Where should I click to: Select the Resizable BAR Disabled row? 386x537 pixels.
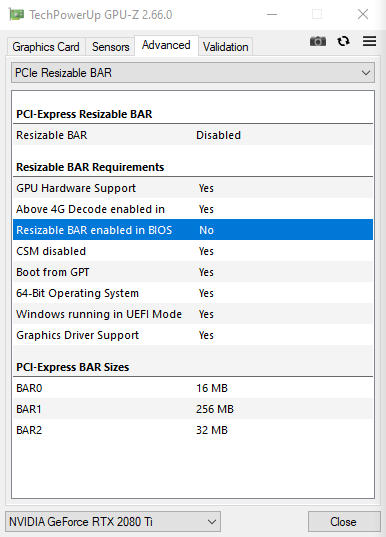tap(193, 135)
